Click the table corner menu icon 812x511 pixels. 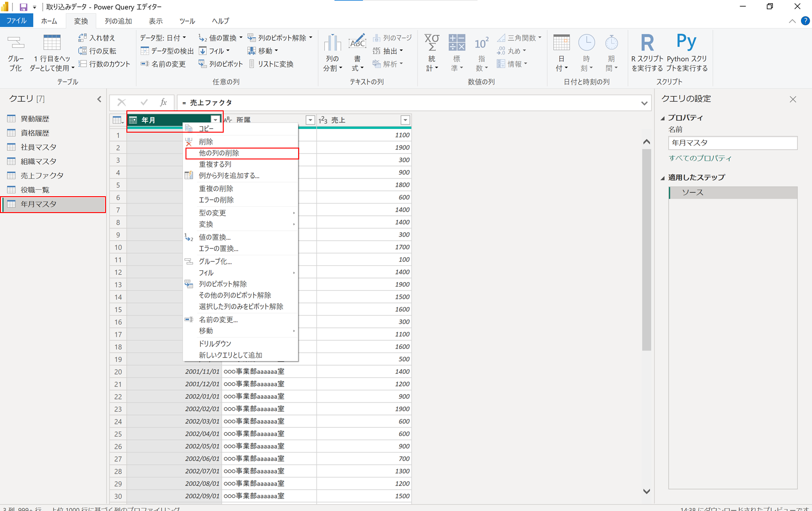pyautogui.click(x=117, y=120)
